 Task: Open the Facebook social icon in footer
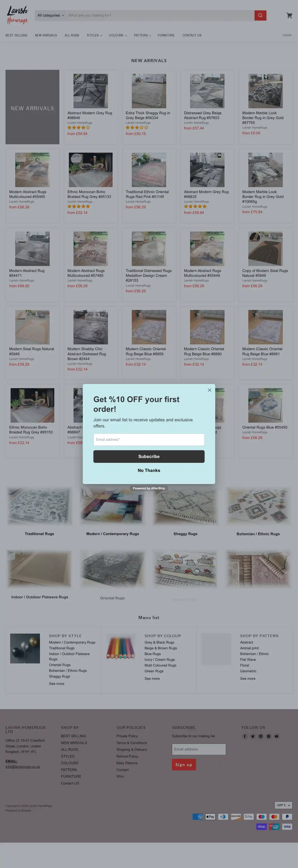tap(245, 736)
